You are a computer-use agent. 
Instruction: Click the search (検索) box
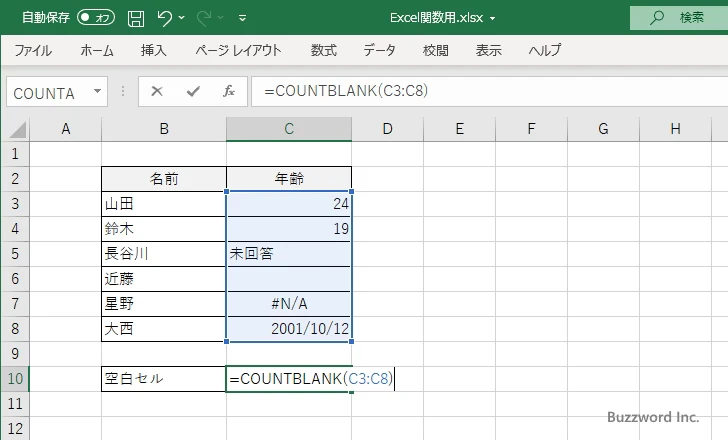[x=679, y=18]
